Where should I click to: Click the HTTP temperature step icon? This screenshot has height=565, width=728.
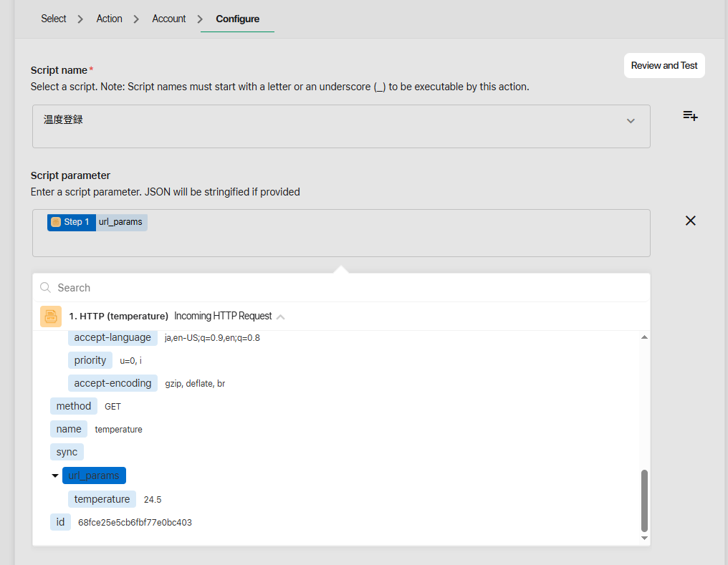pos(50,316)
